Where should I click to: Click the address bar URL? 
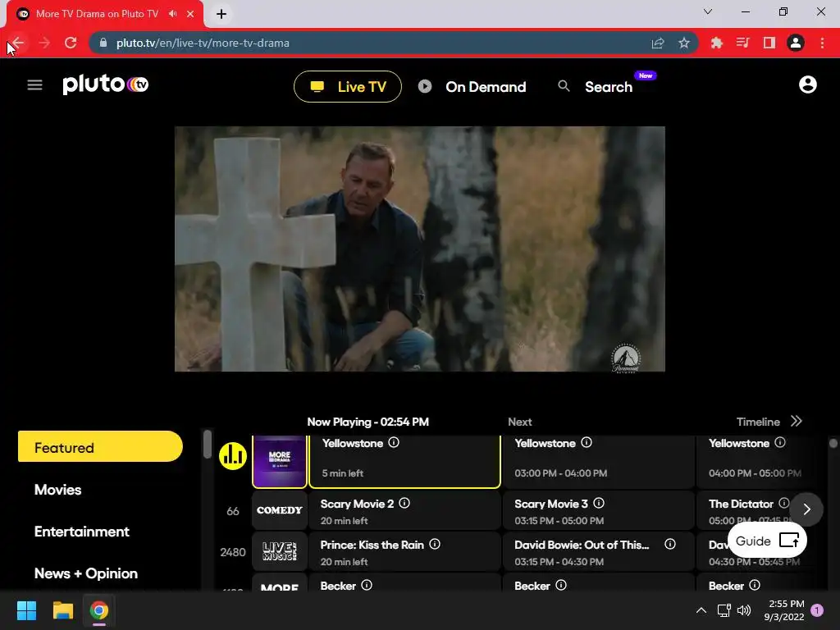point(203,43)
